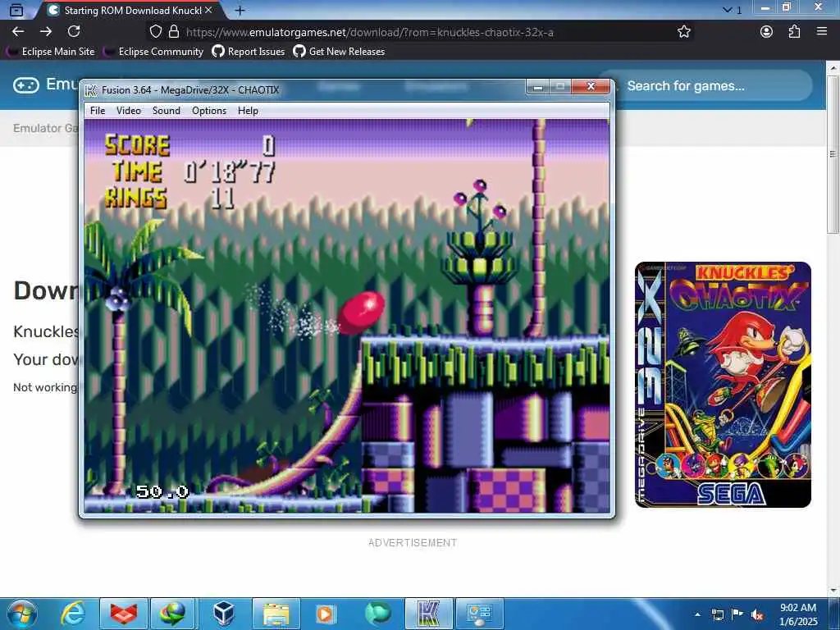This screenshot has height=630, width=840.
Task: Open the Help menu in Fusion
Action: pyautogui.click(x=248, y=111)
